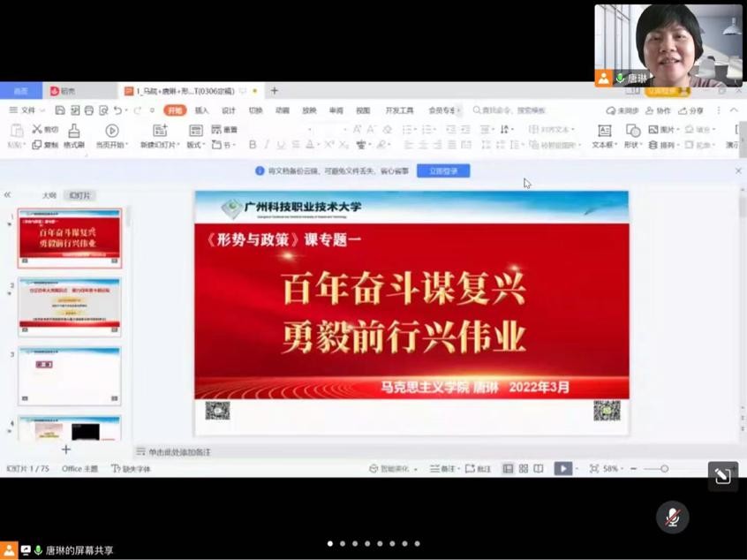This screenshot has height=560, width=747.
Task: Click the play slideshow button in status bar
Action: (562, 469)
